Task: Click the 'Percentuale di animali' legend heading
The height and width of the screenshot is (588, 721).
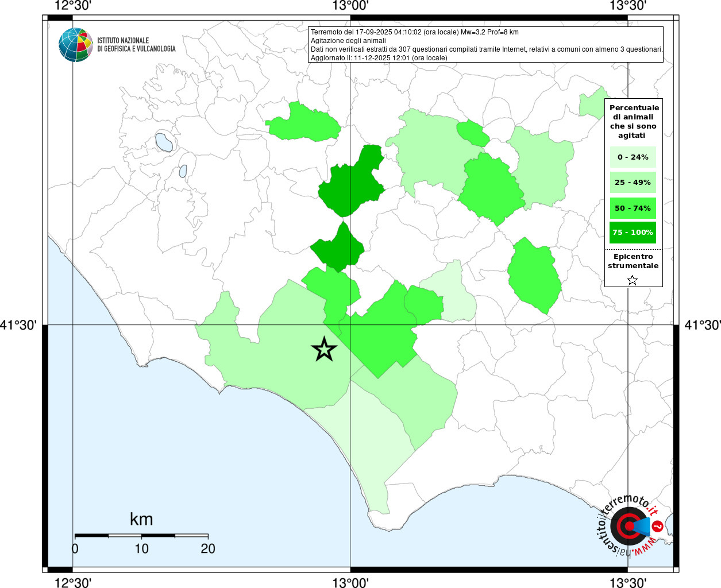Action: [634, 122]
